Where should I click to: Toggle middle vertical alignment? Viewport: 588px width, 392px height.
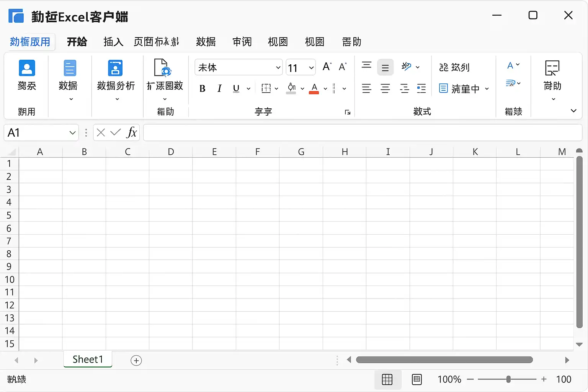point(385,68)
